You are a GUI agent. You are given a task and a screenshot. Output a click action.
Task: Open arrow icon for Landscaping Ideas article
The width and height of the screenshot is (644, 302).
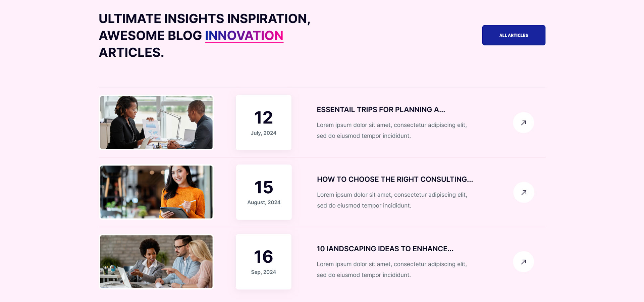pyautogui.click(x=523, y=262)
